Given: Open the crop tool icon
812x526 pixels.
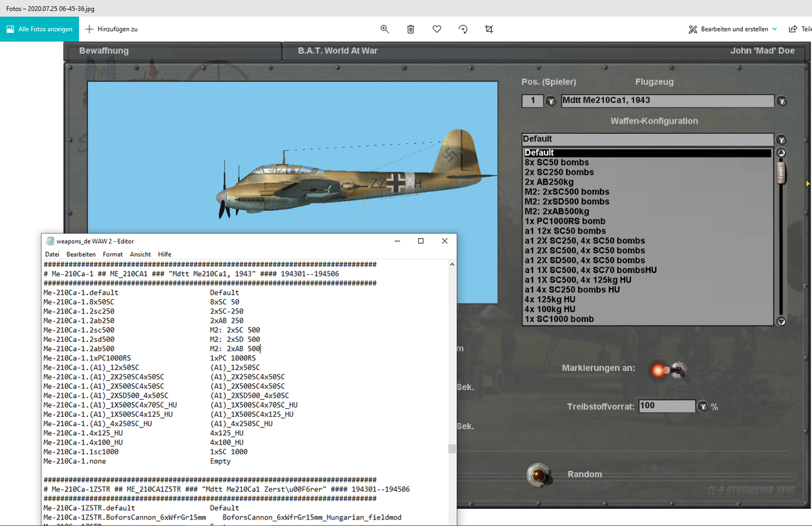Looking at the screenshot, I should [x=489, y=29].
